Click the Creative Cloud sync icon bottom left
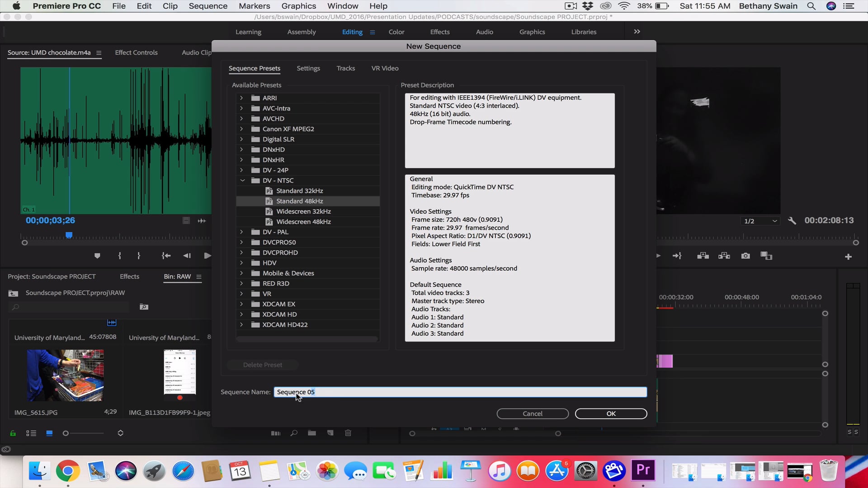This screenshot has height=488, width=868. [6, 449]
